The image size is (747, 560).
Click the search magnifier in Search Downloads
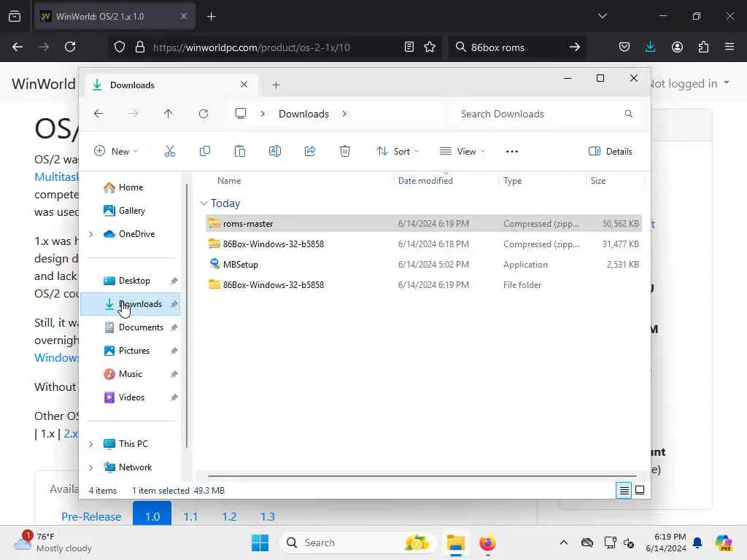pyautogui.click(x=628, y=114)
